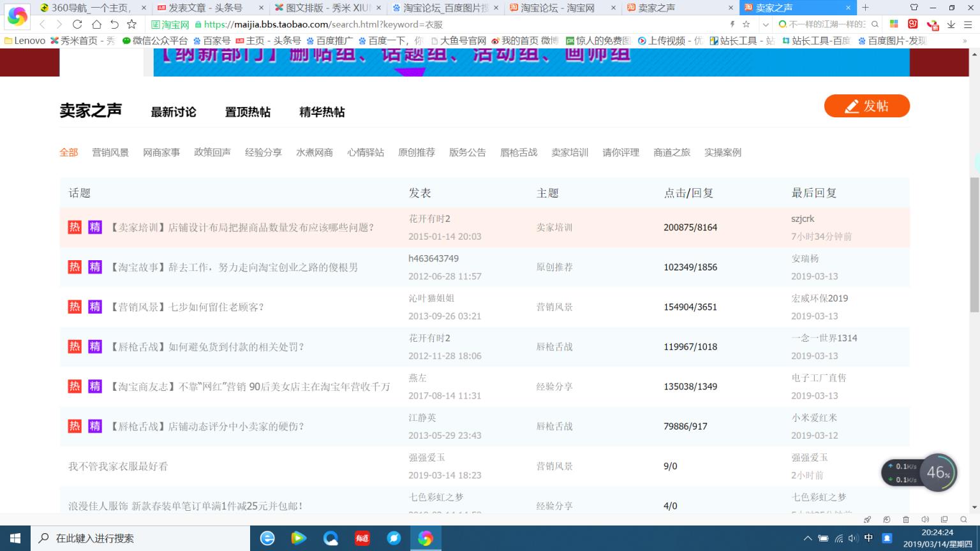Select 营销风景 category filter
This screenshot has width=980, height=551.
click(x=110, y=152)
